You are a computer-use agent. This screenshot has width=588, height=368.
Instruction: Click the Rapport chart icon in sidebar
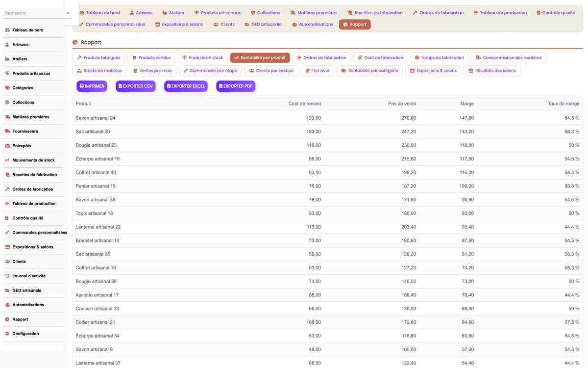7,319
